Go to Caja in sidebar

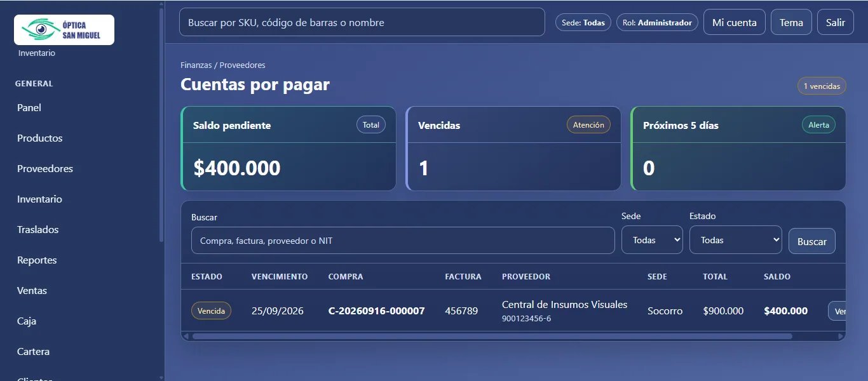point(27,321)
